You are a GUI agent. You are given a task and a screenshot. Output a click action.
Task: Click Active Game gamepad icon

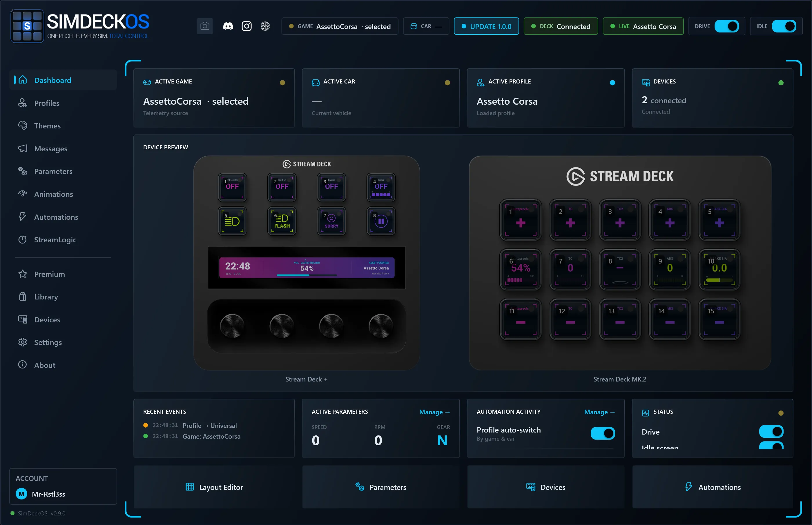(x=147, y=82)
